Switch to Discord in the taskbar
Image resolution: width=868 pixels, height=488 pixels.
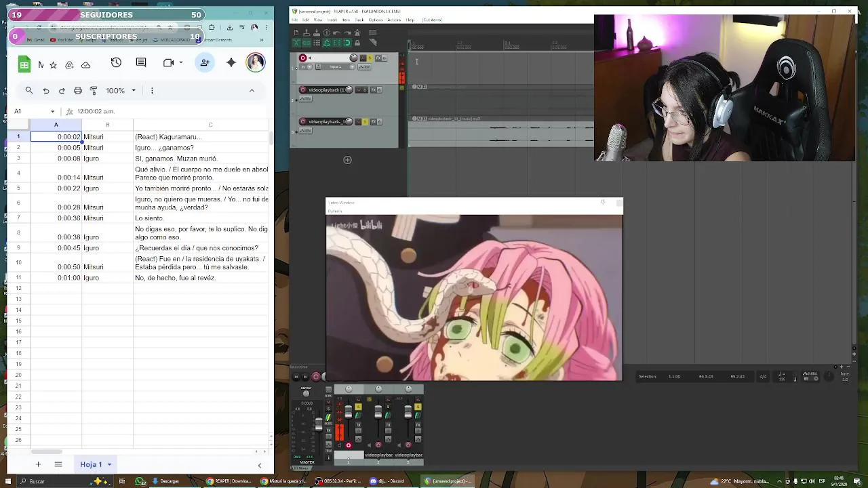[x=388, y=481]
